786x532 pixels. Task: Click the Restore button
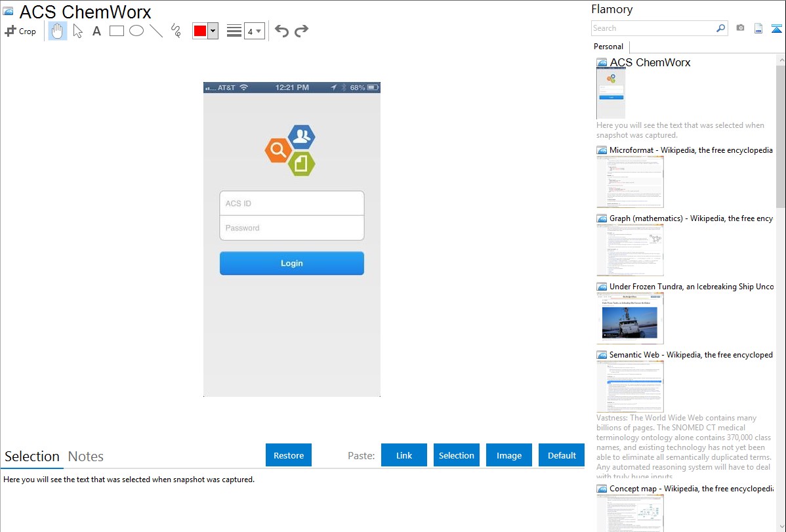(289, 455)
